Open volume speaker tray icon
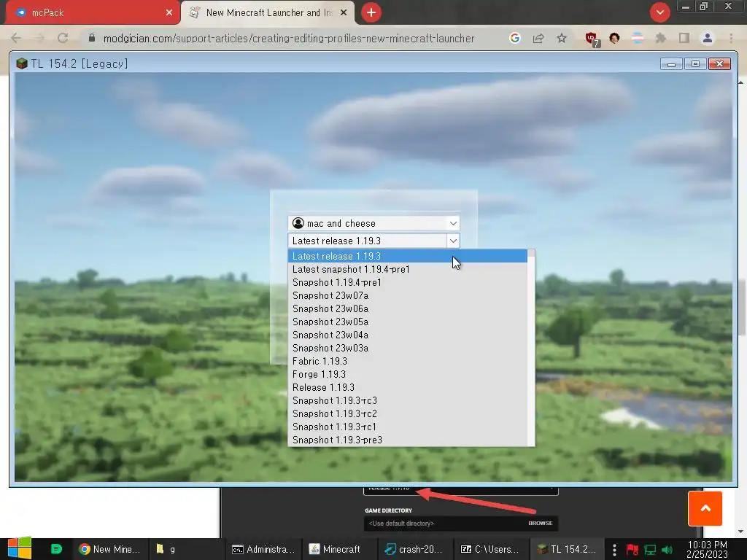747x560 pixels. click(x=667, y=550)
